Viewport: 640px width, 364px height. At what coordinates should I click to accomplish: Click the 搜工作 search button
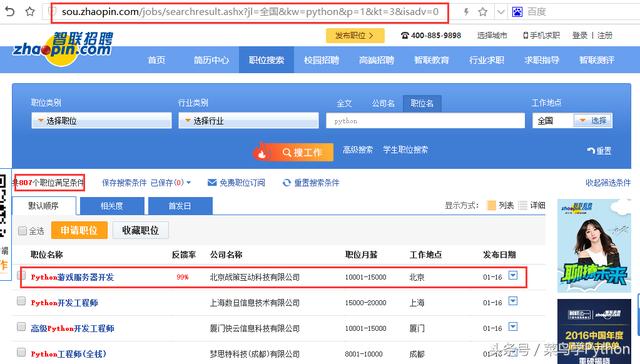294,152
